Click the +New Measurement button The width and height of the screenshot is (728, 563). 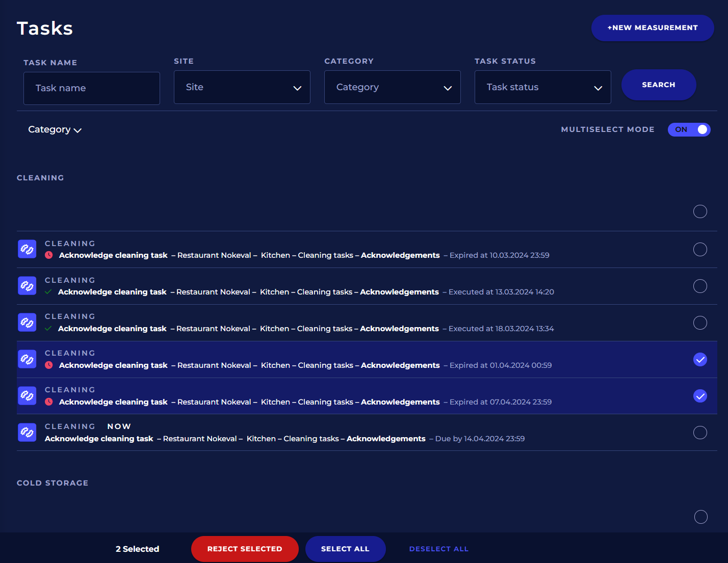tap(652, 28)
